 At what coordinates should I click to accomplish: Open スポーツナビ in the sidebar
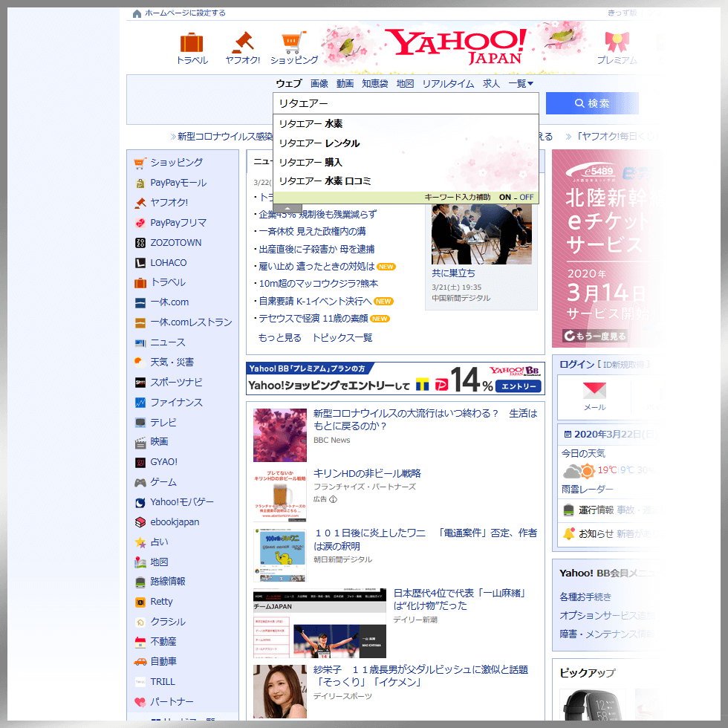pos(177,382)
